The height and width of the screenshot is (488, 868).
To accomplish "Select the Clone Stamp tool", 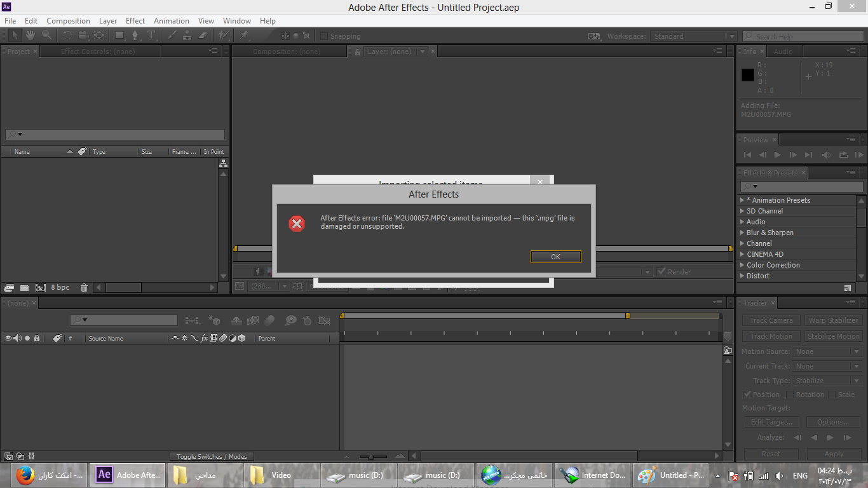I will (187, 36).
